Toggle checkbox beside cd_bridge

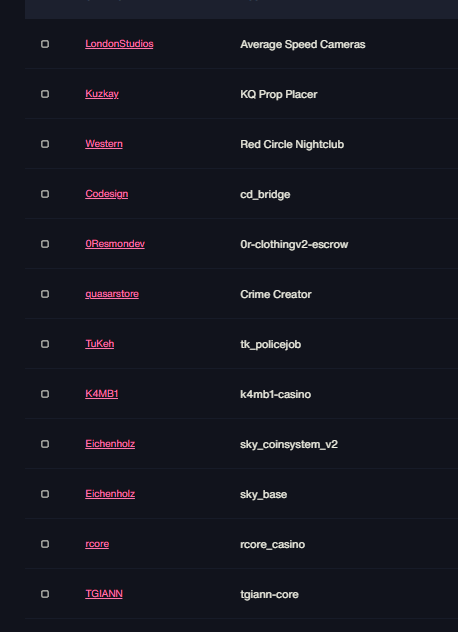45,194
